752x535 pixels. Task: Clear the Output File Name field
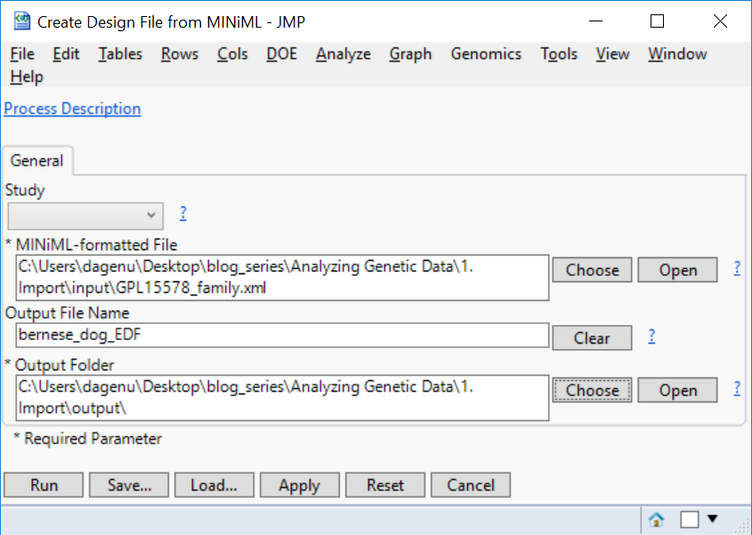[592, 338]
